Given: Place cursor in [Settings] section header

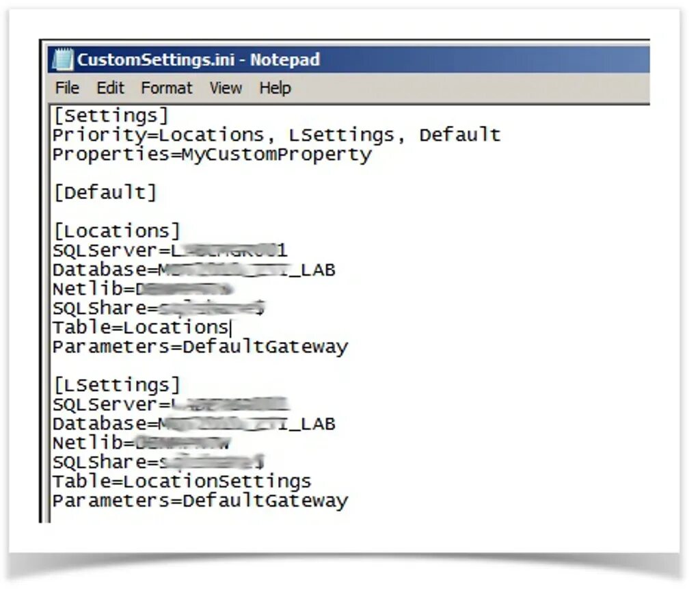Looking at the screenshot, I should pos(111,116).
